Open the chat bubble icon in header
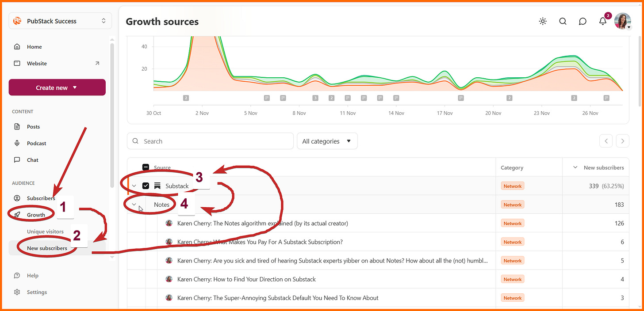Image resolution: width=644 pixels, height=311 pixels. (583, 21)
